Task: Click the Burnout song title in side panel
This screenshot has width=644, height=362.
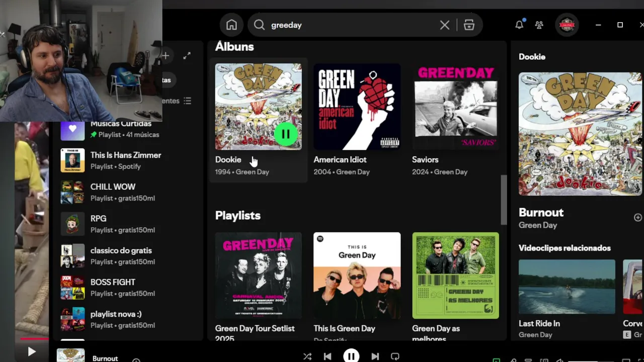Action: pyautogui.click(x=541, y=213)
